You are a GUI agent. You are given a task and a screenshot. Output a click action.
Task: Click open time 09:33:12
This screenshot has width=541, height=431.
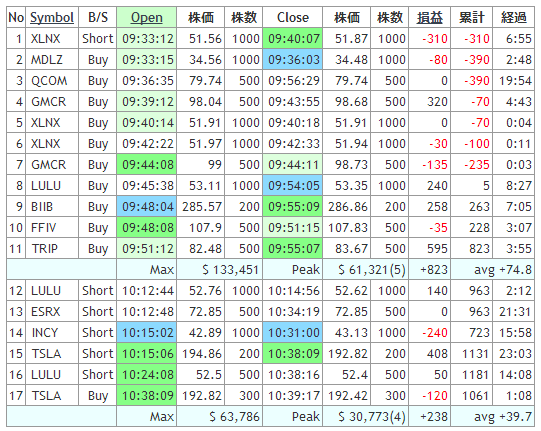pos(147,39)
